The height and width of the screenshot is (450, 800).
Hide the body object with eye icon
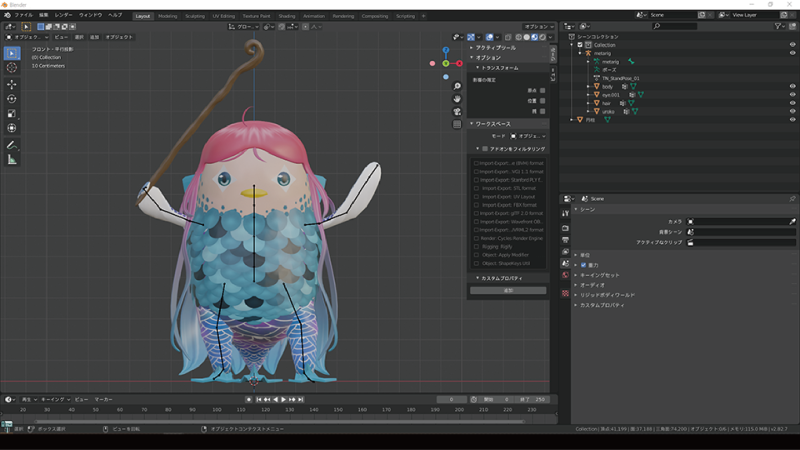[792, 87]
